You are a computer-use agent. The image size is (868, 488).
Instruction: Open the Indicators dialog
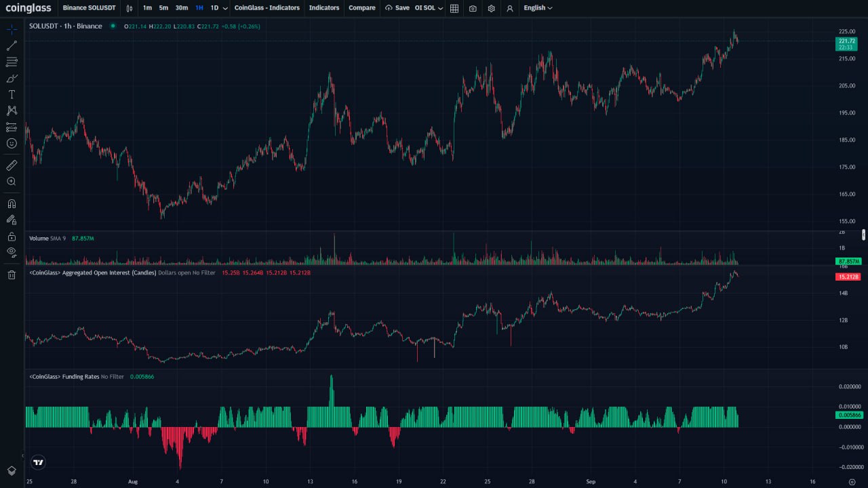click(x=324, y=8)
